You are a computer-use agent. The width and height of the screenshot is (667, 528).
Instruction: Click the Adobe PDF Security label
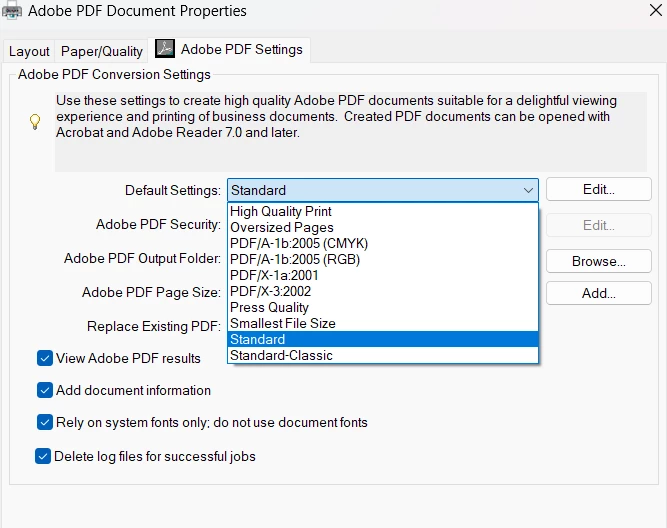tap(158, 224)
